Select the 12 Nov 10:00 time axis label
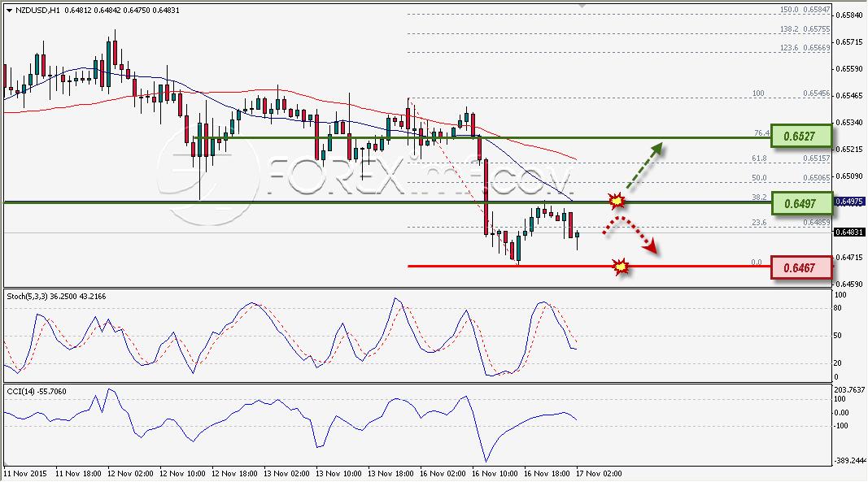 click(x=182, y=474)
